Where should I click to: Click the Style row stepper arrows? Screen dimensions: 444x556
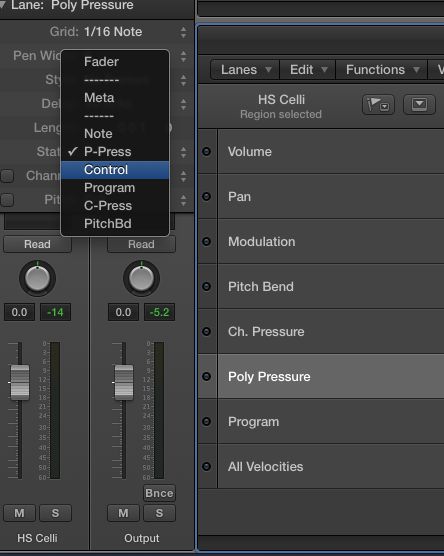pyautogui.click(x=183, y=80)
